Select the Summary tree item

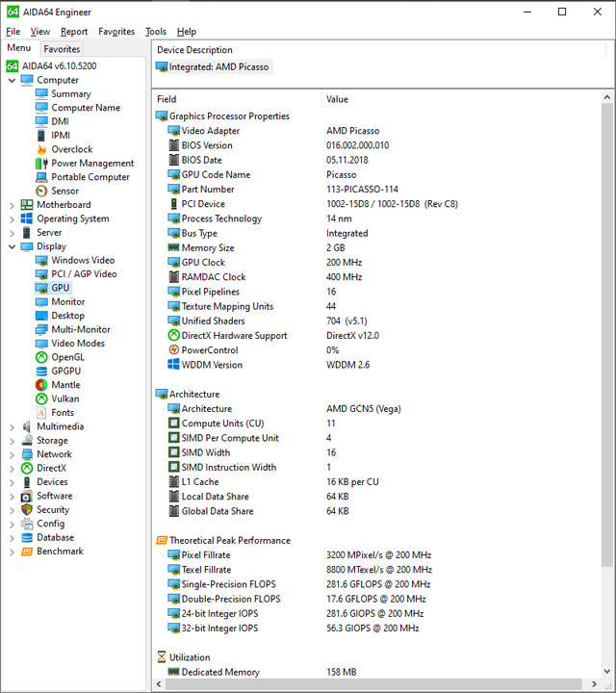point(71,93)
